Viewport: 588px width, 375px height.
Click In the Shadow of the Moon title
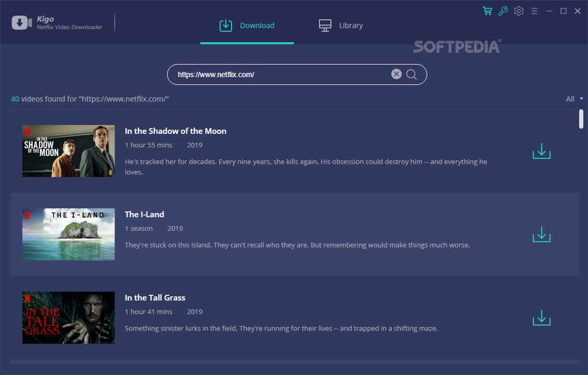point(175,131)
